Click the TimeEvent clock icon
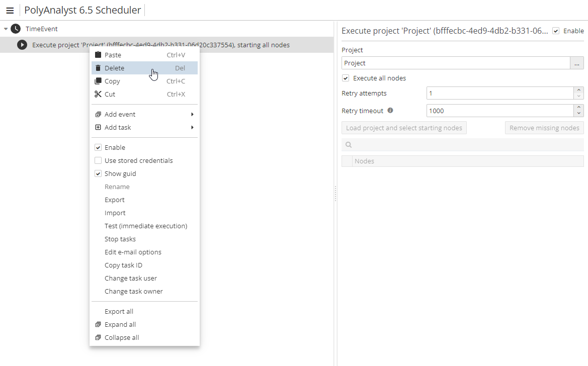 click(x=16, y=29)
